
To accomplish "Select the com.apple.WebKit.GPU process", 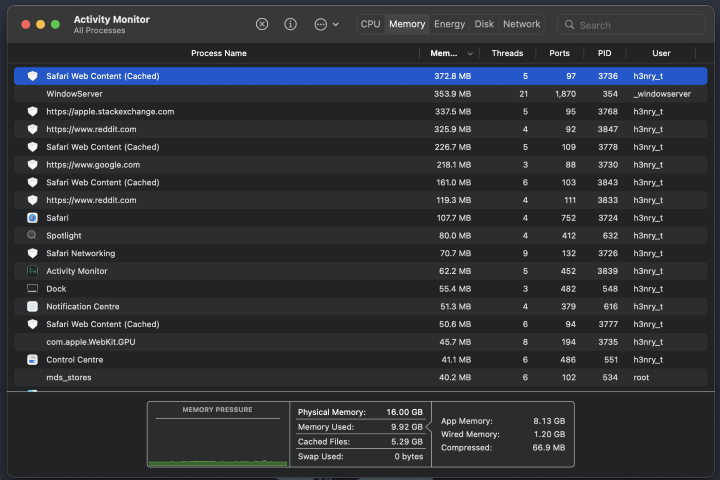I will (91, 342).
